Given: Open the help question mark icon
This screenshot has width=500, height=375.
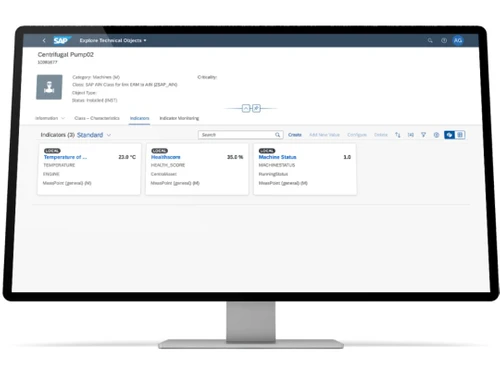Looking at the screenshot, I should point(444,40).
